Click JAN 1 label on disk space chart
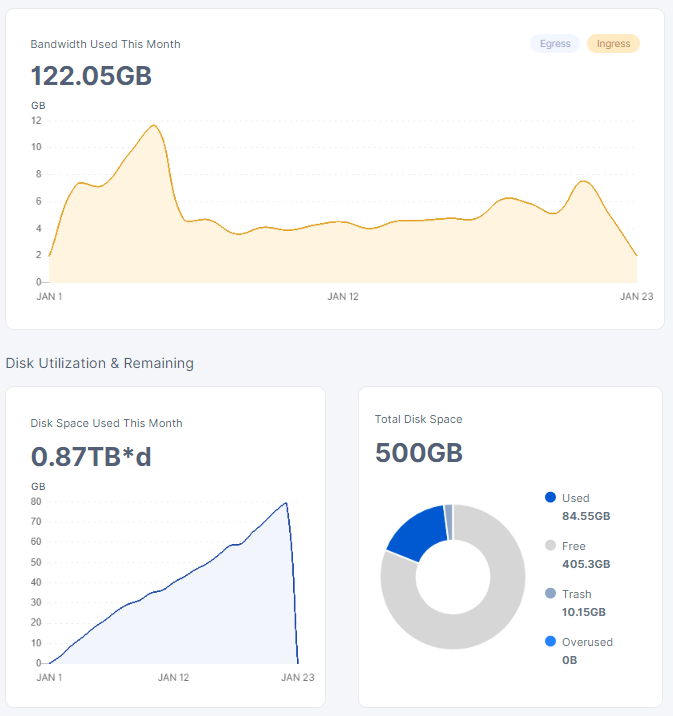The height and width of the screenshot is (716, 673). (x=49, y=677)
